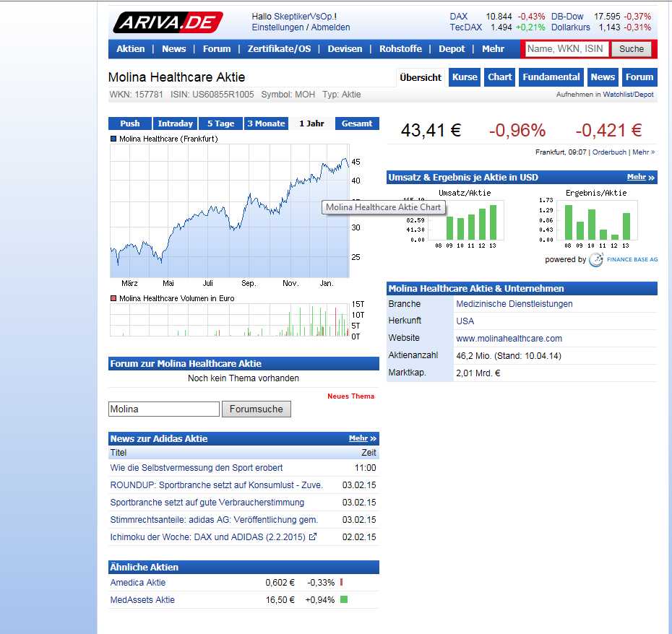Click the forum search field containing Molina
The image size is (672, 634).
coord(164,409)
